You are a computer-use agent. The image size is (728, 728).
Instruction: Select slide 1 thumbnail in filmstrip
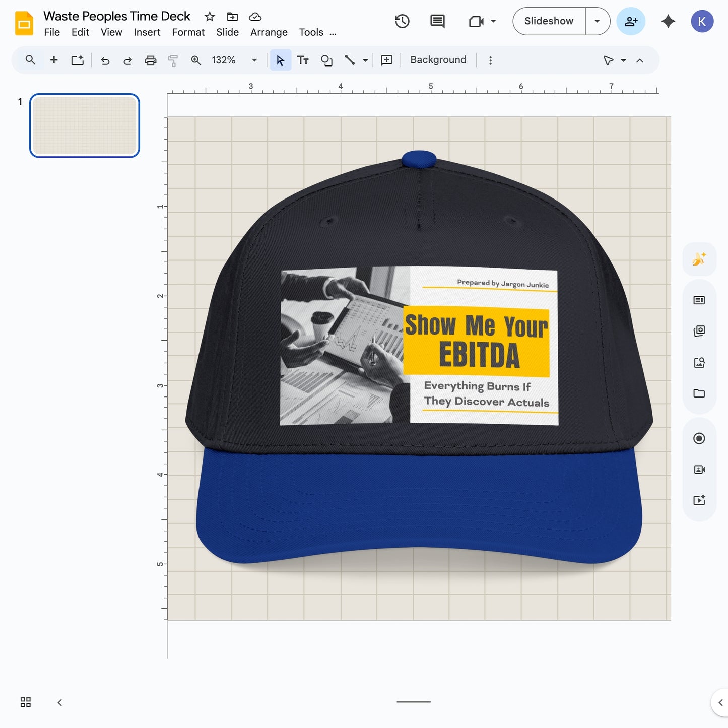click(85, 125)
